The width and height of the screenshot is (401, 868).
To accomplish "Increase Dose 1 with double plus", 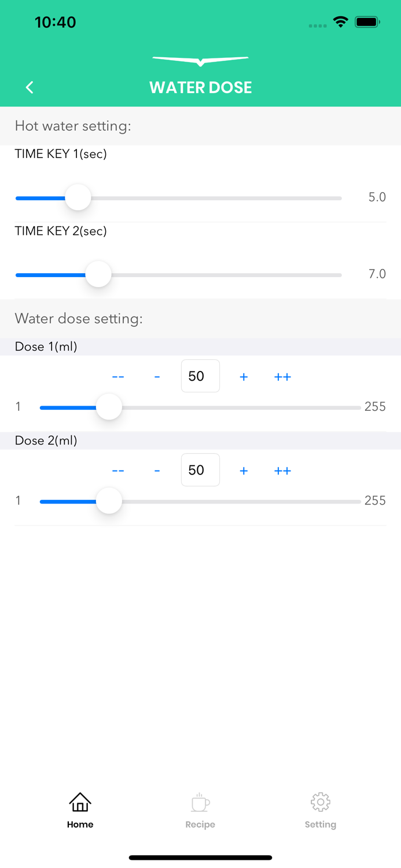I will pos(282,377).
